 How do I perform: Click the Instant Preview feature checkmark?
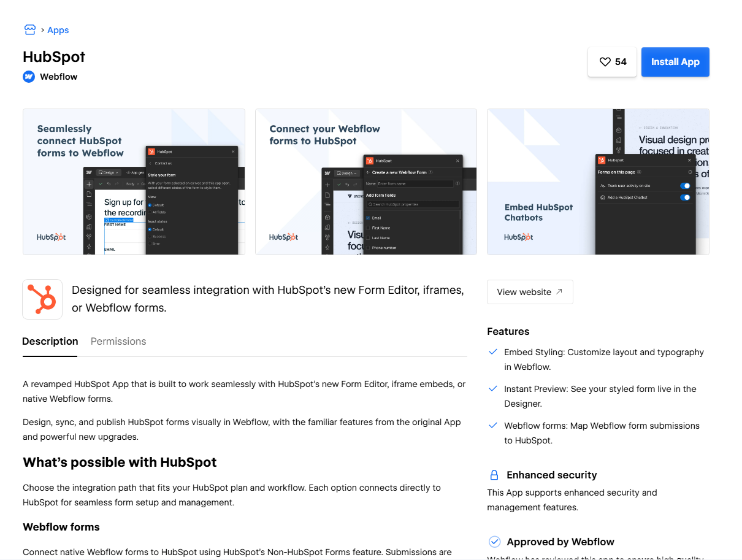pyautogui.click(x=493, y=389)
